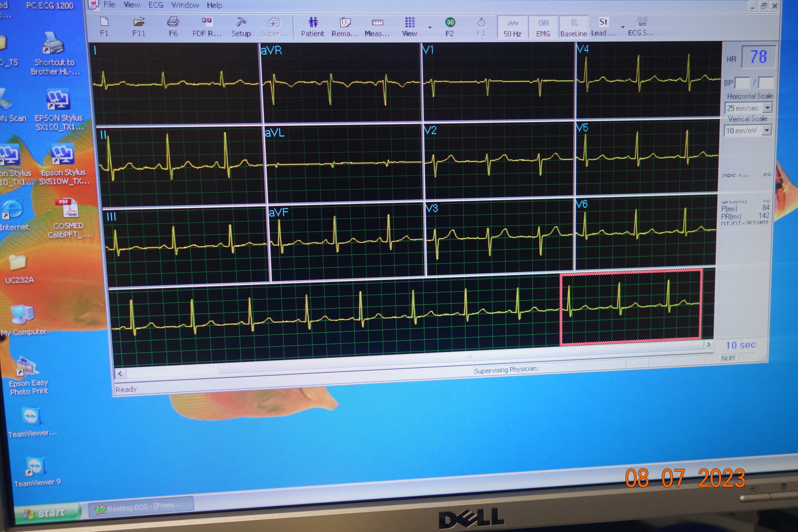The image size is (798, 532).
Task: Open the View menu
Action: click(x=132, y=5)
